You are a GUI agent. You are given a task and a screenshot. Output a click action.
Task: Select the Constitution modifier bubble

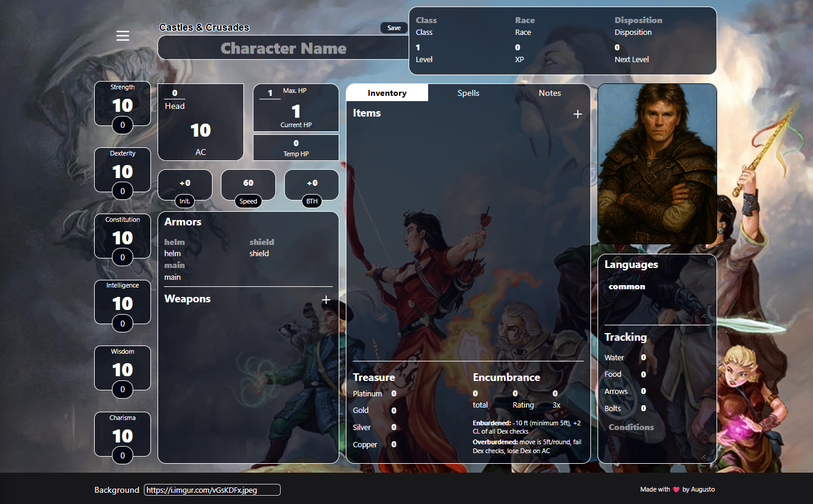coord(123,258)
